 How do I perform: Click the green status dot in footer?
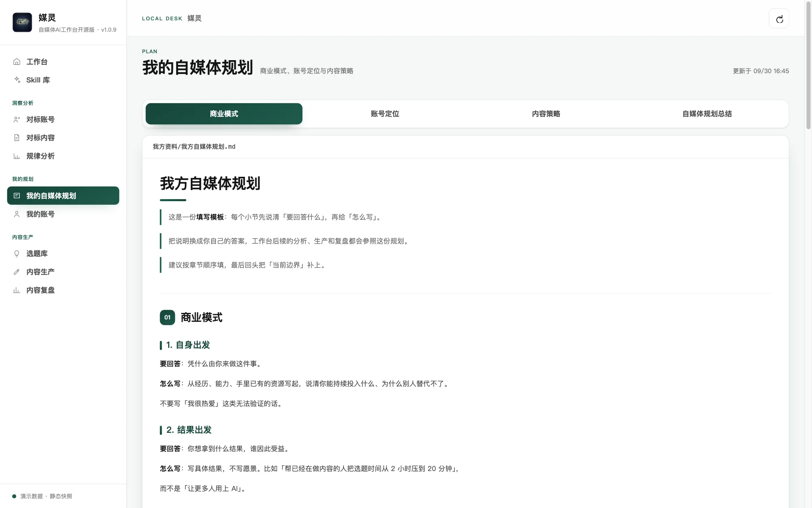[x=14, y=496]
